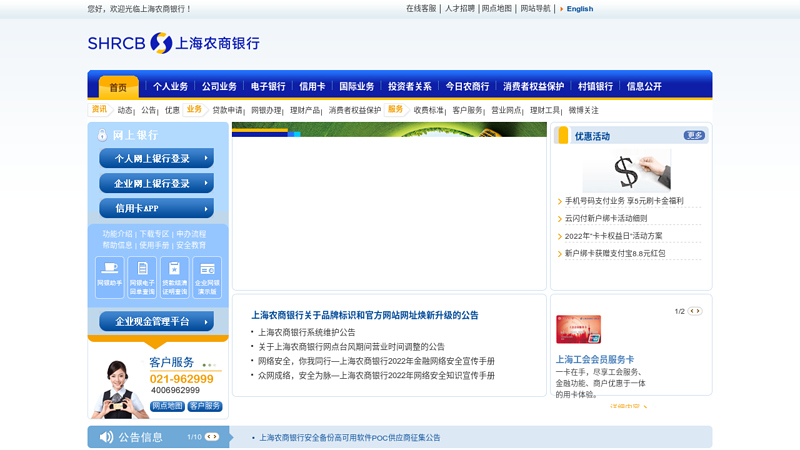Open typhoon business hours adjustment announcement
This screenshot has width=800, height=450.
[x=351, y=346]
